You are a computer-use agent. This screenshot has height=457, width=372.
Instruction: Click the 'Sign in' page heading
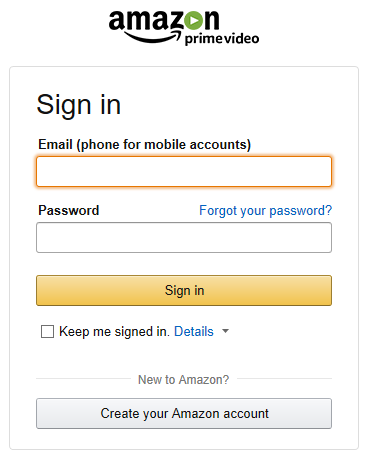[78, 105]
